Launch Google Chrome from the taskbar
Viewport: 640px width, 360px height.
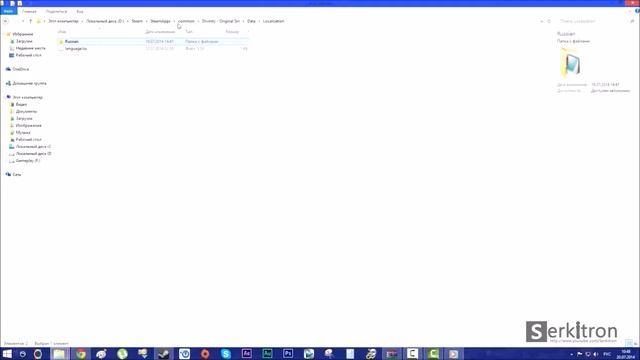[81, 353]
